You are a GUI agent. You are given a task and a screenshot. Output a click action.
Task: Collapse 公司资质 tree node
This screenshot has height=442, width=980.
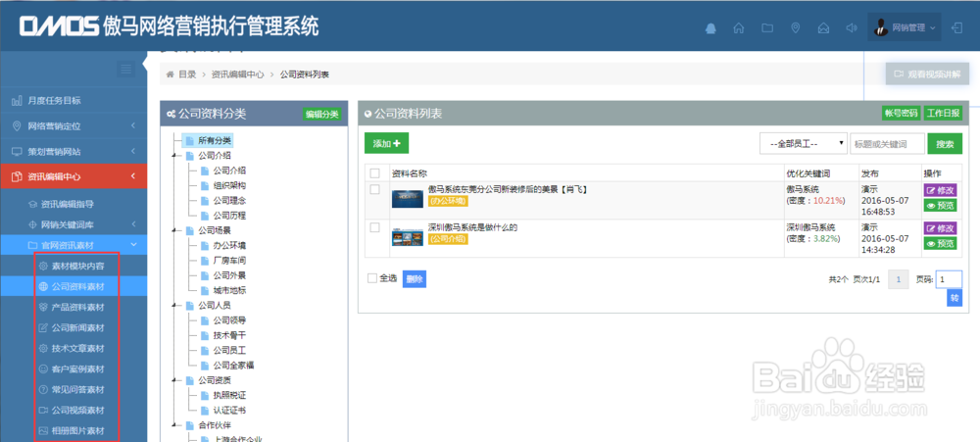[174, 380]
